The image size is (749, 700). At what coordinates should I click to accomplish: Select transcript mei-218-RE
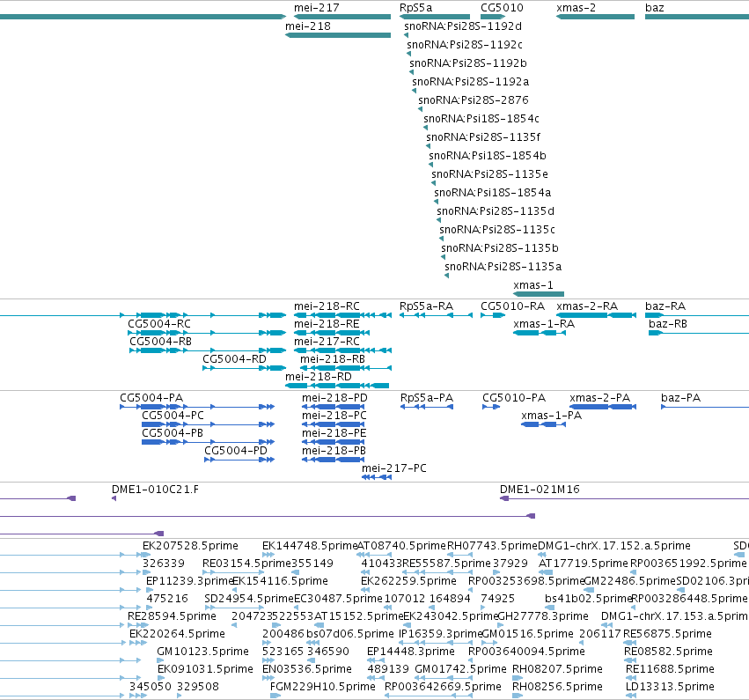click(327, 324)
